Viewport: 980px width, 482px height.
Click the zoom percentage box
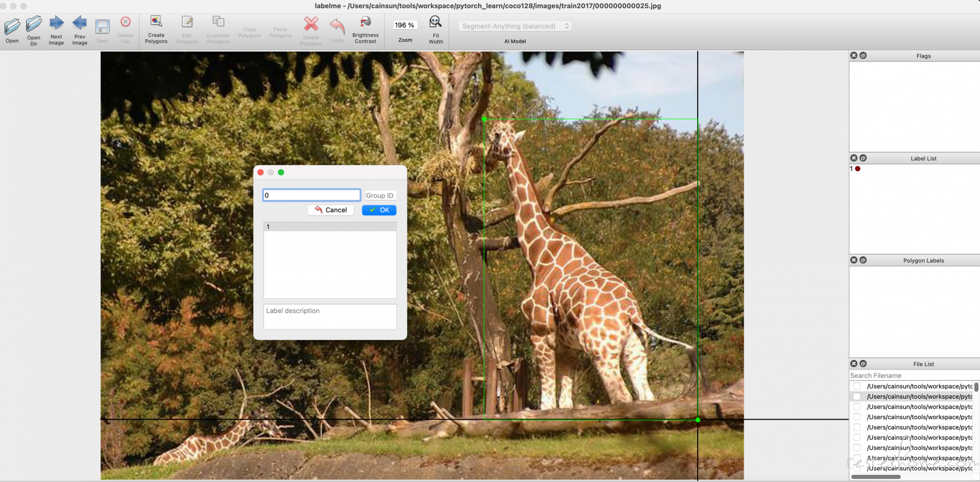click(x=405, y=25)
